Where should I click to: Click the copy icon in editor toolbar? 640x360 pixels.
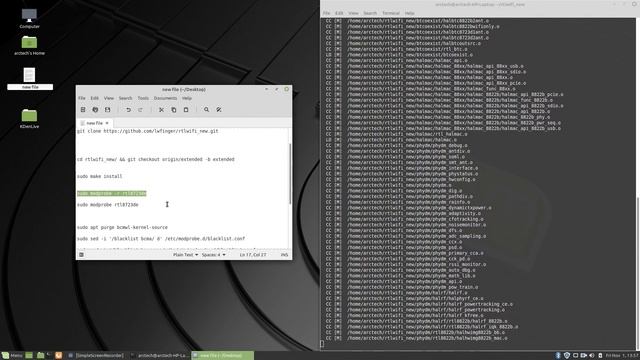click(173, 109)
